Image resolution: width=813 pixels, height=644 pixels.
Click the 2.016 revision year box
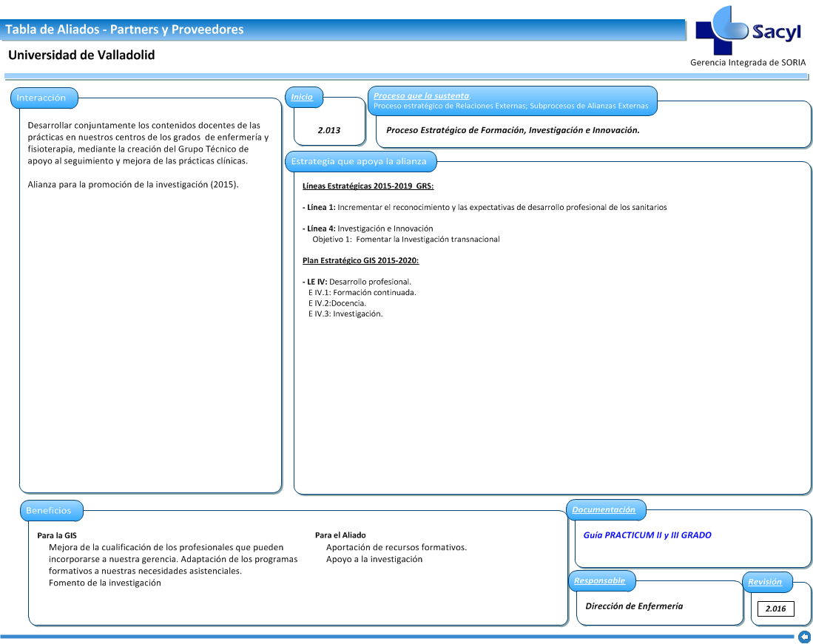(x=776, y=609)
